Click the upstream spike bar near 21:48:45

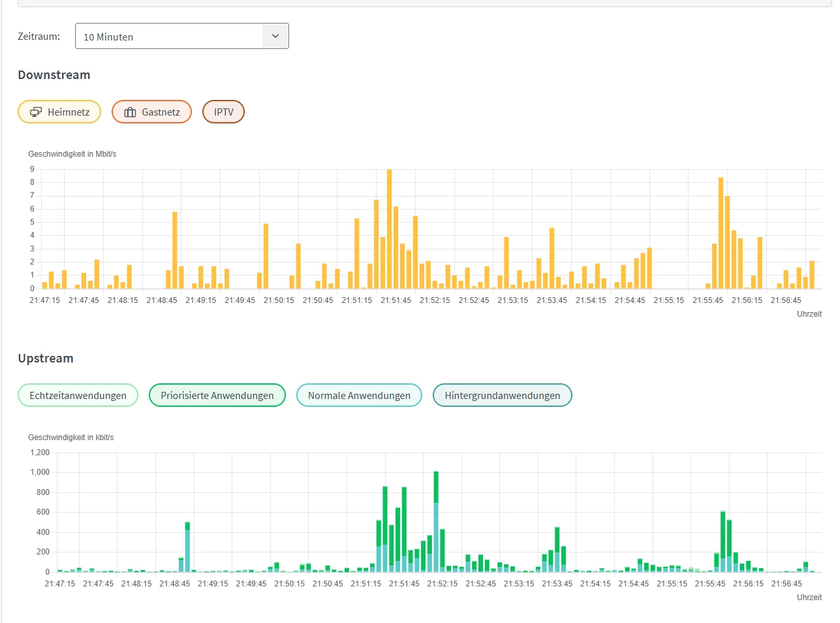187,547
